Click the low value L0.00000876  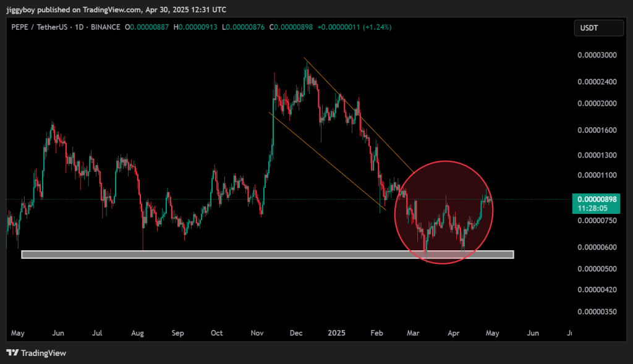click(x=244, y=27)
